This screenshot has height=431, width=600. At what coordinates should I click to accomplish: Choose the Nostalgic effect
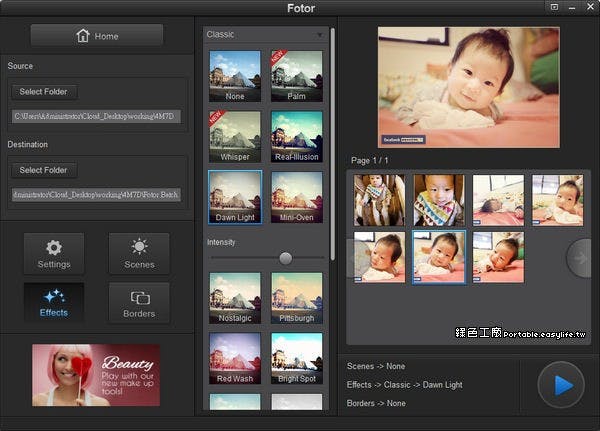pos(235,299)
